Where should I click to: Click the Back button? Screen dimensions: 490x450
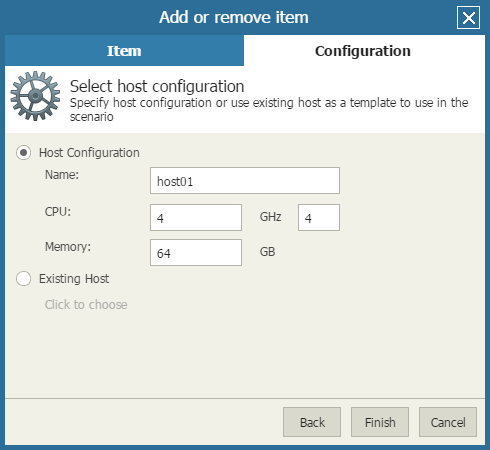point(312,422)
